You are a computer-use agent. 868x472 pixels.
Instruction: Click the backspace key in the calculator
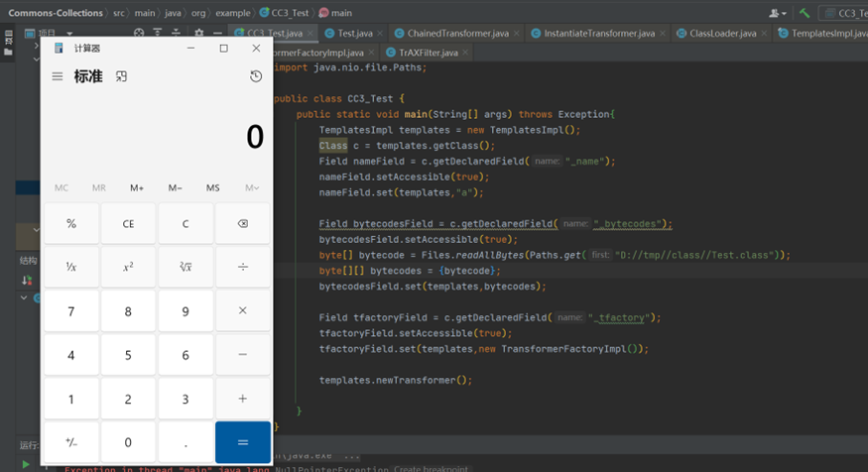(242, 223)
